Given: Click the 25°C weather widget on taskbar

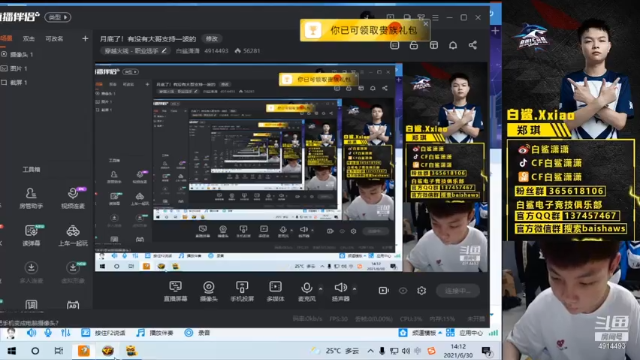Looking at the screenshot, I should pos(335,351).
